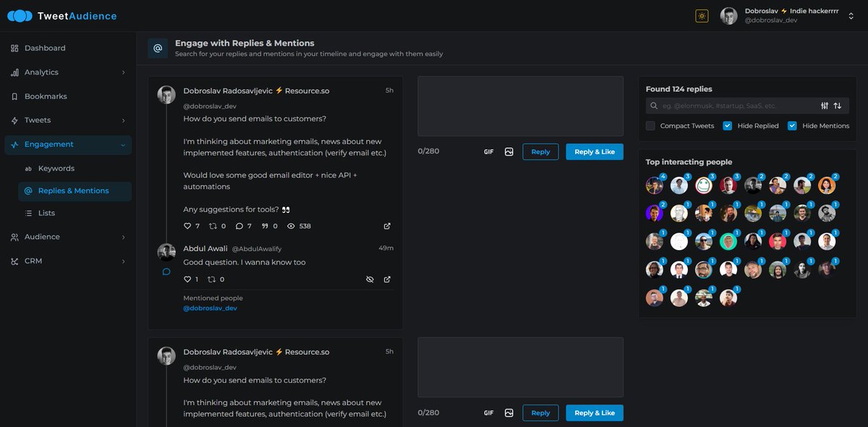Open the @AbdulAwalify handle link
Image resolution: width=868 pixels, height=427 pixels.
[258, 249]
